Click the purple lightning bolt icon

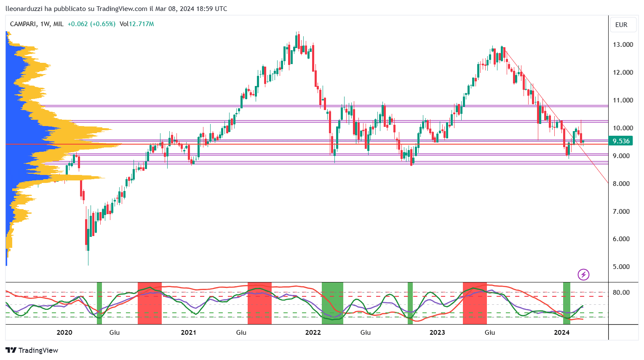point(583,275)
